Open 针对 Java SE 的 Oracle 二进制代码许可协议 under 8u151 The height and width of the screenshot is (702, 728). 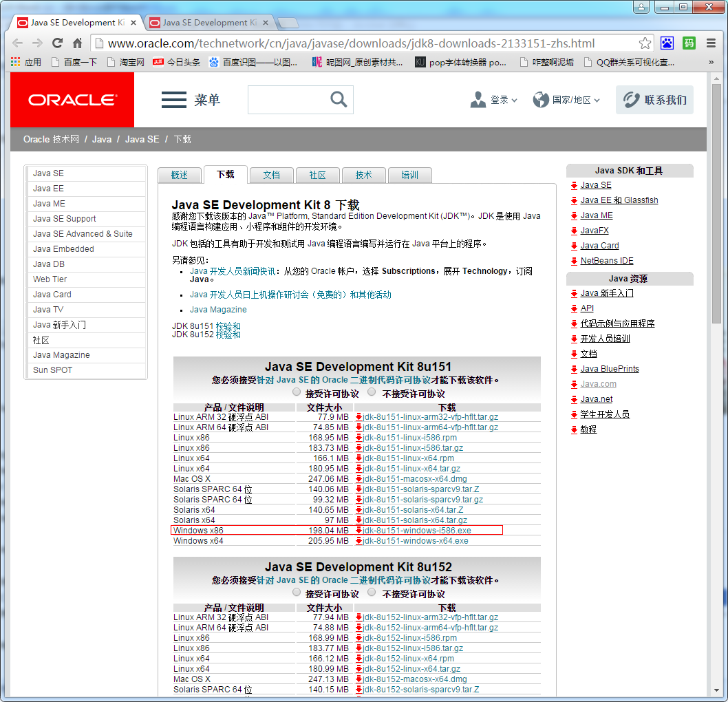(343, 380)
